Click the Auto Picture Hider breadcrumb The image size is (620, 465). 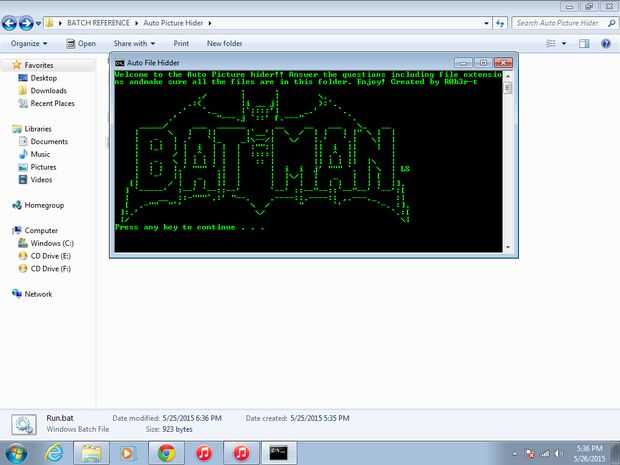[x=173, y=23]
